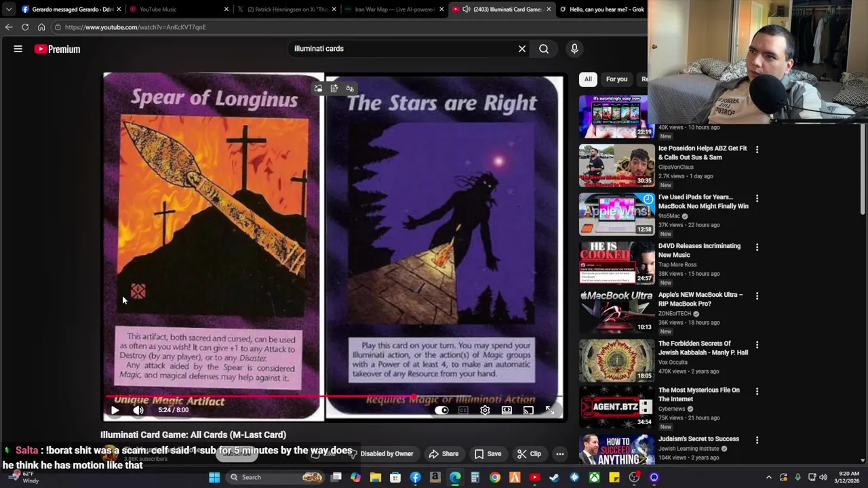This screenshot has height=488, width=868.
Task: Enter full screen video mode
Action: (550, 410)
